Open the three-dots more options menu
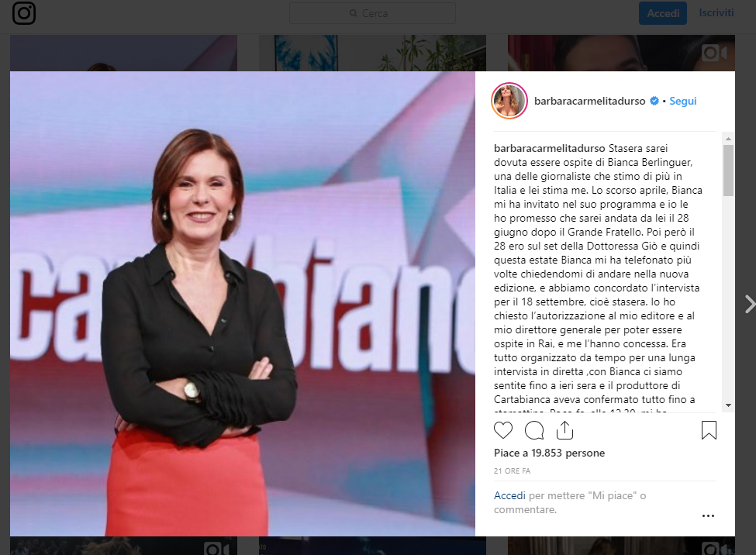The image size is (756, 555). coord(708,516)
